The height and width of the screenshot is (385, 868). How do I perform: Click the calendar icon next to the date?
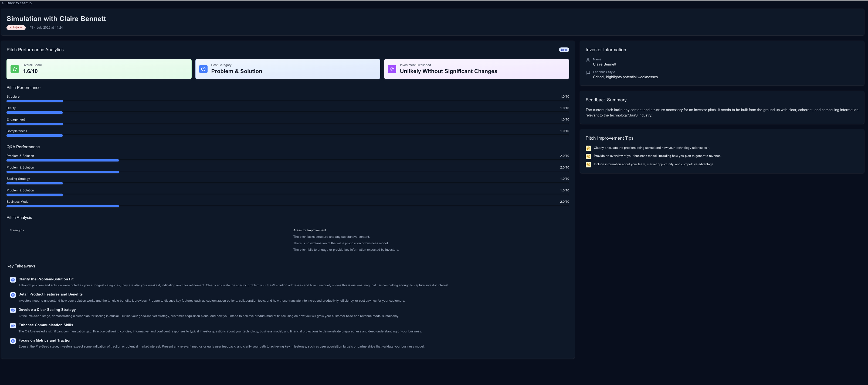pyautogui.click(x=31, y=27)
